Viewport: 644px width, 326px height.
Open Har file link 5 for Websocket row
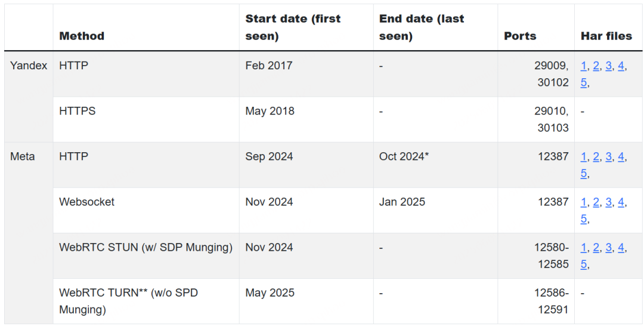pyautogui.click(x=584, y=219)
